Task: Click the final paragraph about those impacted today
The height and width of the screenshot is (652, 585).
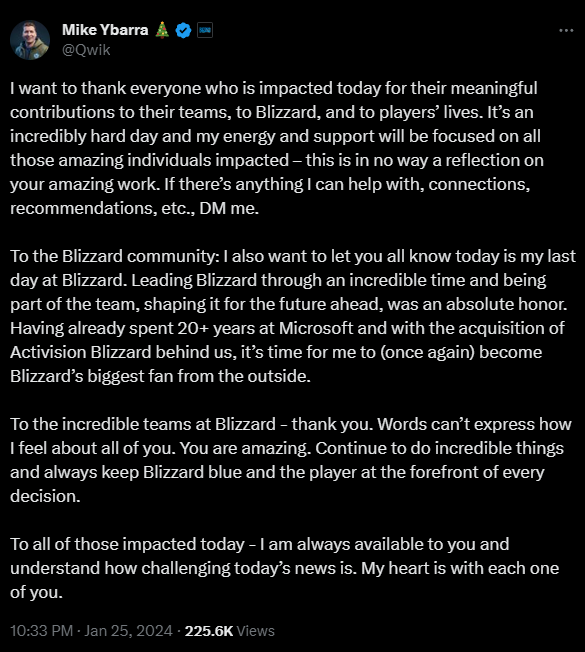Action: [x=284, y=568]
